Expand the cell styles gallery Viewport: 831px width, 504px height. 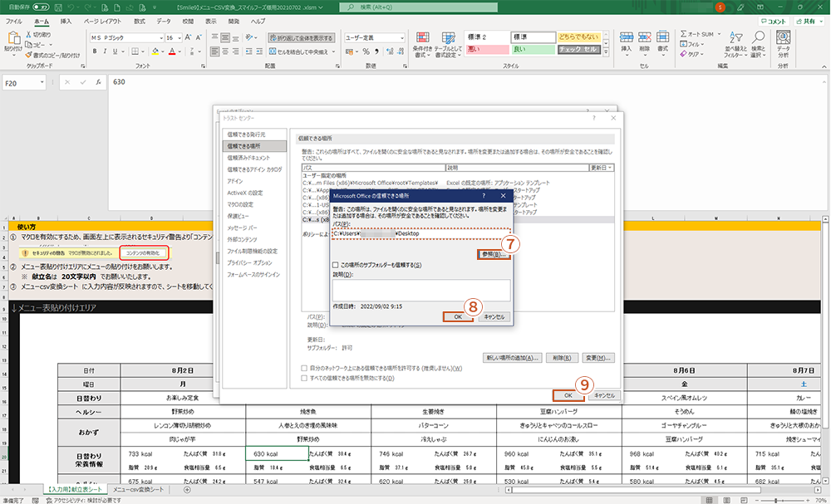pyautogui.click(x=607, y=53)
